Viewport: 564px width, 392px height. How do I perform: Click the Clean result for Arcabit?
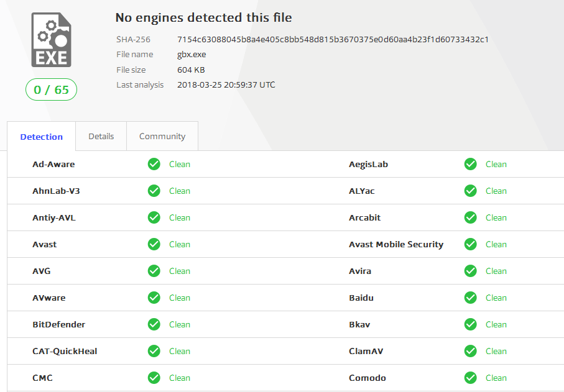pyautogui.click(x=496, y=217)
